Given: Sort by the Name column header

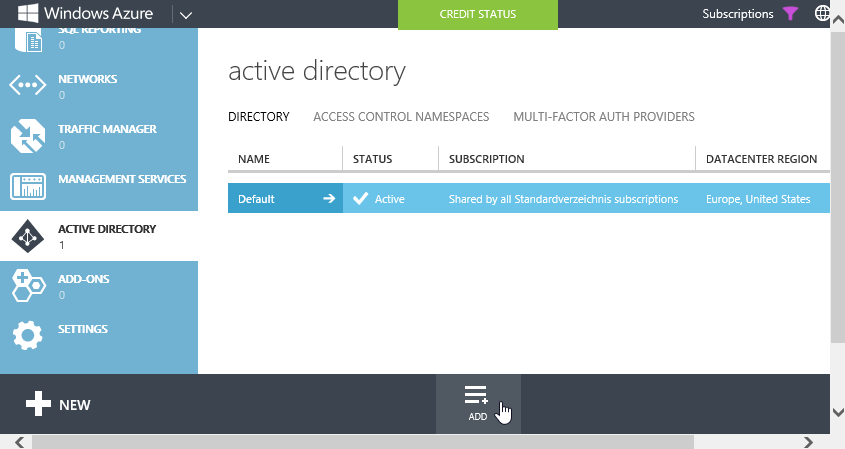Looking at the screenshot, I should pos(254,159).
